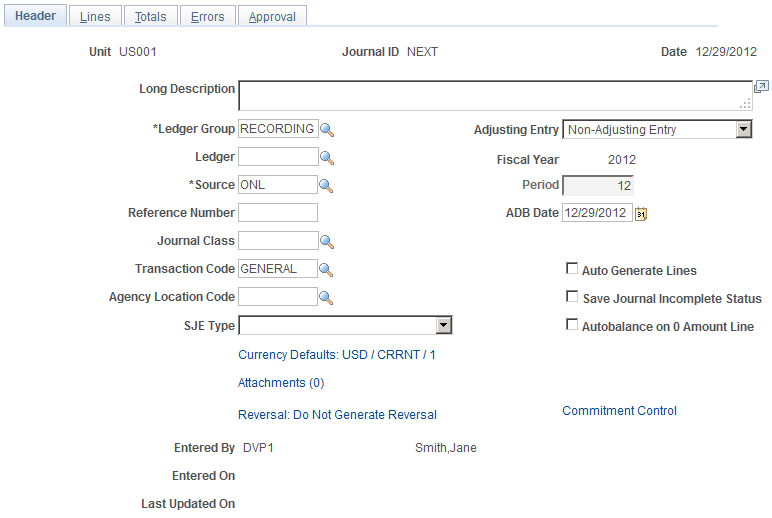
Task: Open the ADB Date calendar picker
Action: [x=641, y=214]
